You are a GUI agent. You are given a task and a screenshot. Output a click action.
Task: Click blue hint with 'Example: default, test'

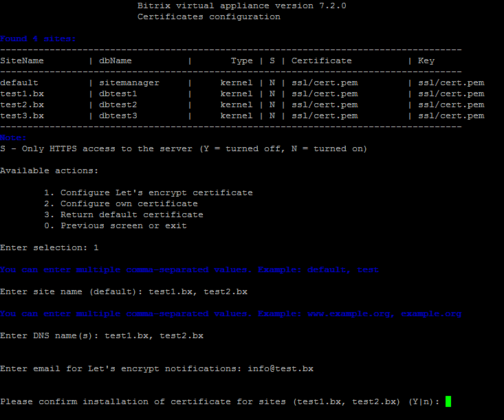pos(190,270)
